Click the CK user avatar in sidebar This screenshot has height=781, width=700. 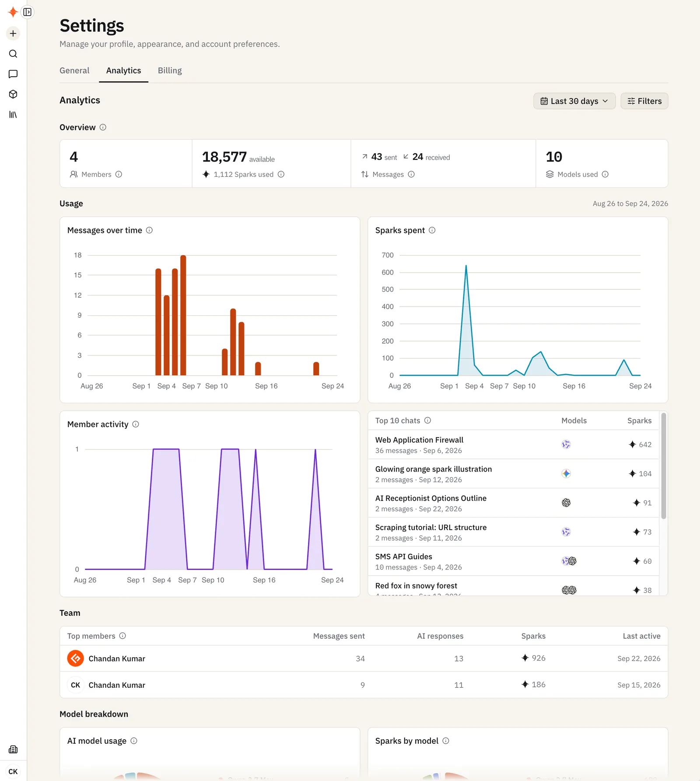pos(13,771)
